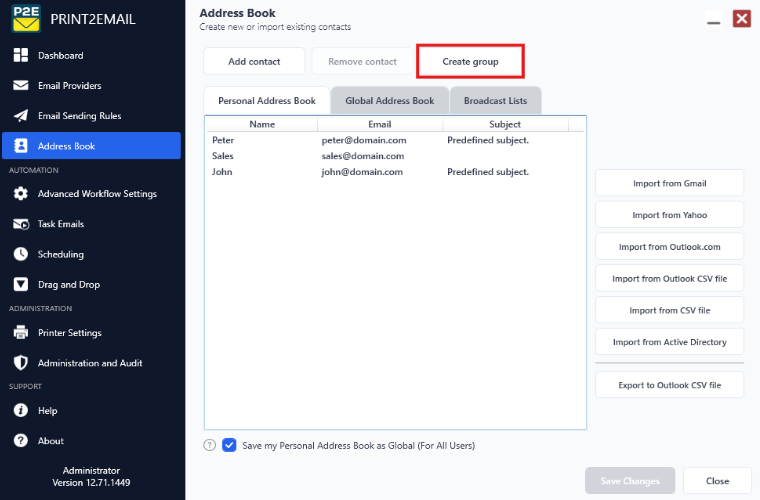Open the Task Emails label
The image size is (760, 500).
click(61, 224)
